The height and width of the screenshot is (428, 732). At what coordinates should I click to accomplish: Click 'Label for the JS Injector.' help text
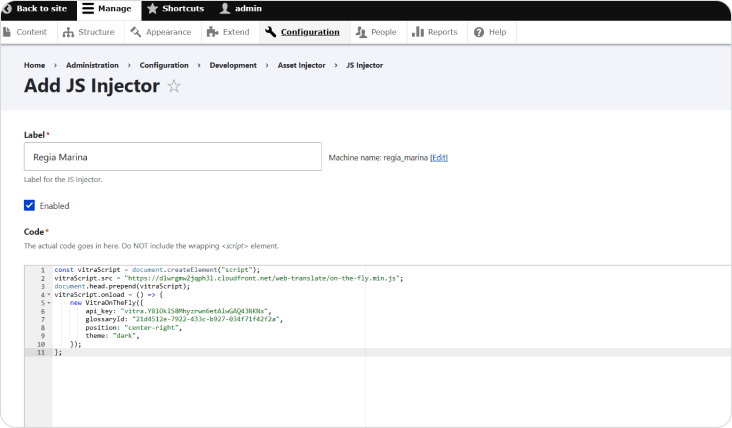[63, 180]
